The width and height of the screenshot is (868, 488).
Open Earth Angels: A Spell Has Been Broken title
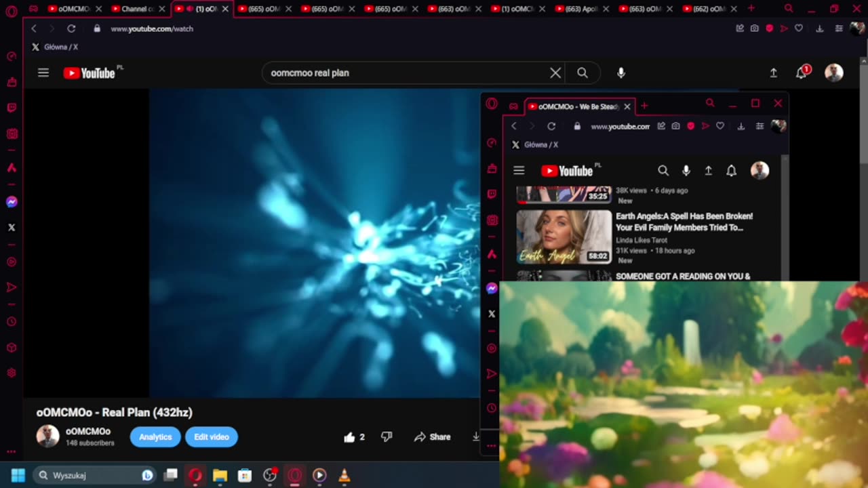684,222
